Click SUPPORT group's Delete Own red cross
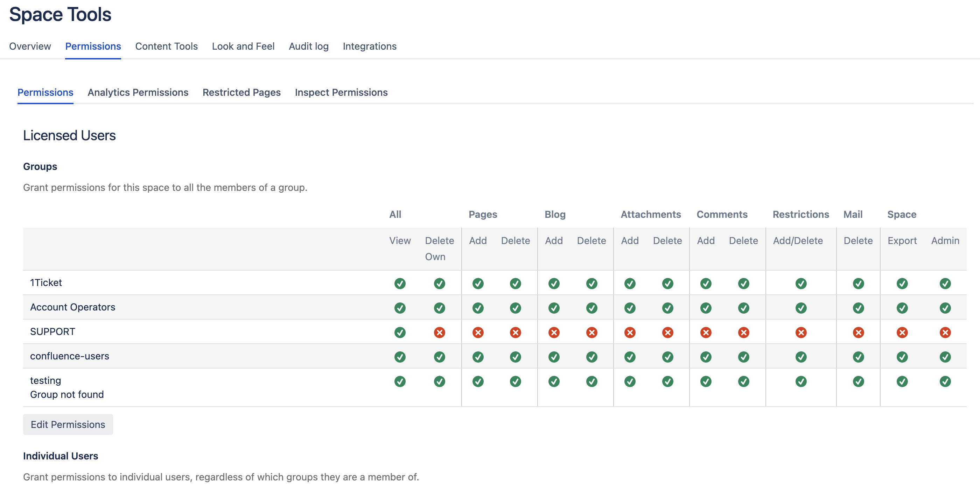 (x=439, y=333)
